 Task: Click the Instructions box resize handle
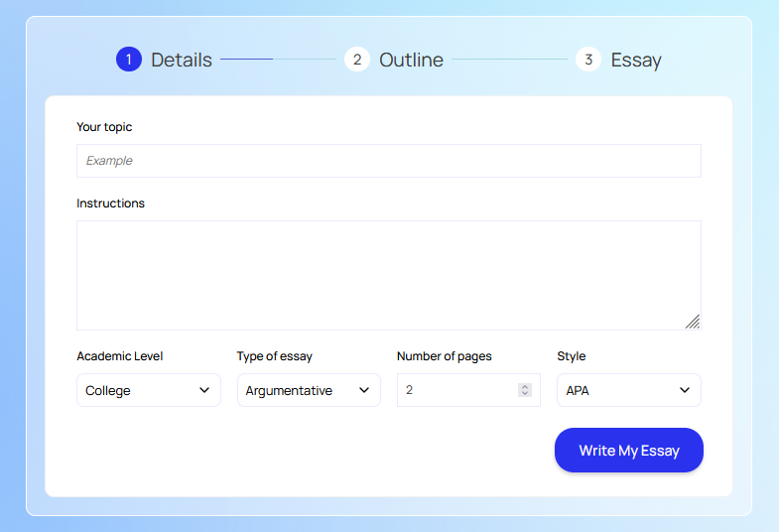pyautogui.click(x=693, y=322)
